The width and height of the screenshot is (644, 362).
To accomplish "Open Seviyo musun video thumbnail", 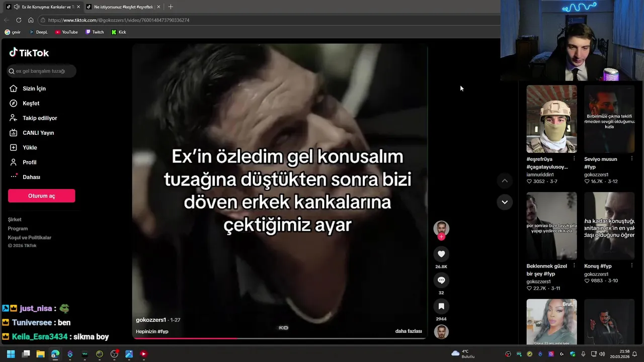I will pos(609,119).
